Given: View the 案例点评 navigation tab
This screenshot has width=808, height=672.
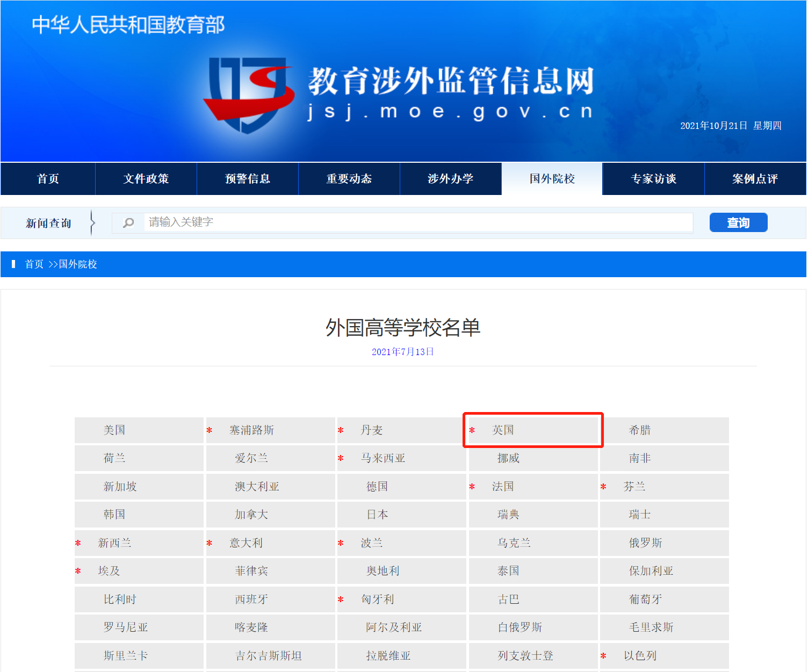Looking at the screenshot, I should pos(755,179).
